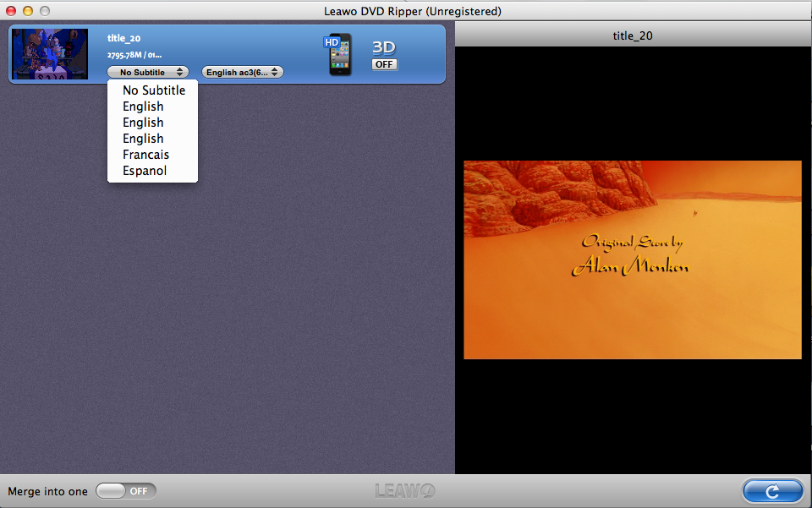The image size is (812, 508).
Task: Select No Subtitle from the menu
Action: [153, 90]
